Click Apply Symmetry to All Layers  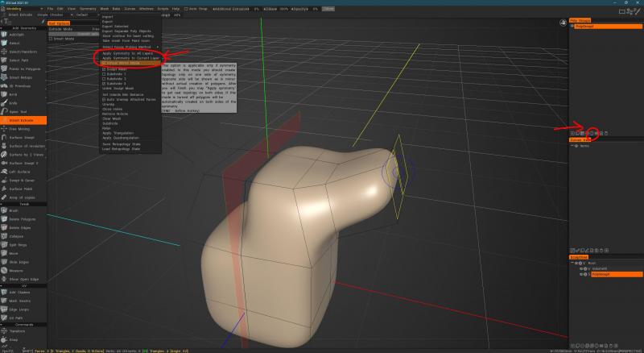click(x=129, y=53)
